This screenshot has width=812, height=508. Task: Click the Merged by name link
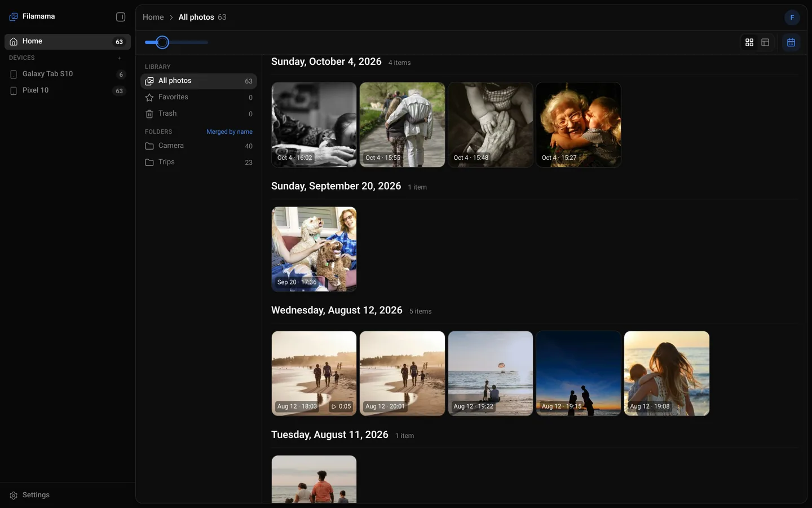[230, 132]
